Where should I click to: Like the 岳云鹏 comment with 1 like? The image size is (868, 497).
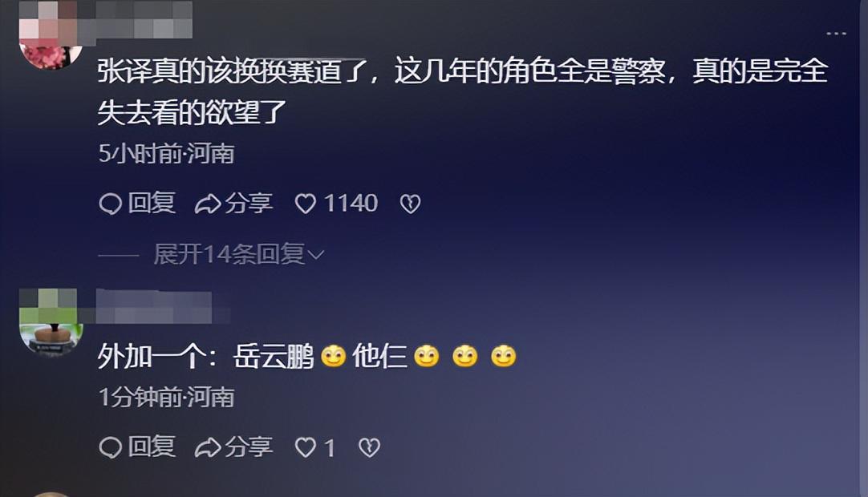click(305, 447)
